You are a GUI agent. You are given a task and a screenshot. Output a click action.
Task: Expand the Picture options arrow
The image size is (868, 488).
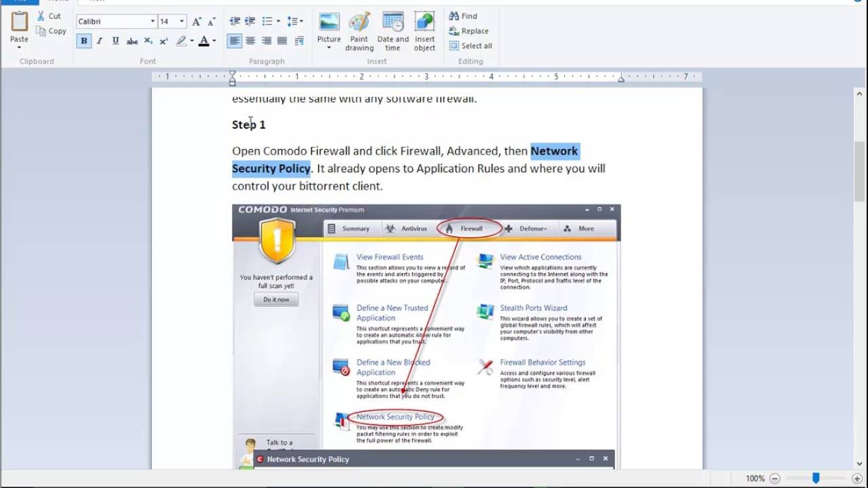[x=329, y=47]
